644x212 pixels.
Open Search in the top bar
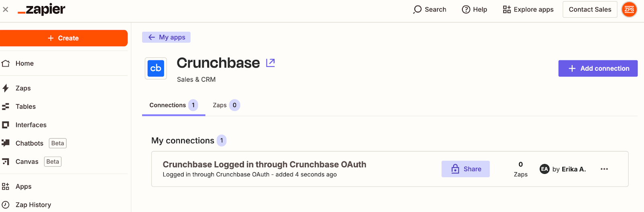coord(429,9)
